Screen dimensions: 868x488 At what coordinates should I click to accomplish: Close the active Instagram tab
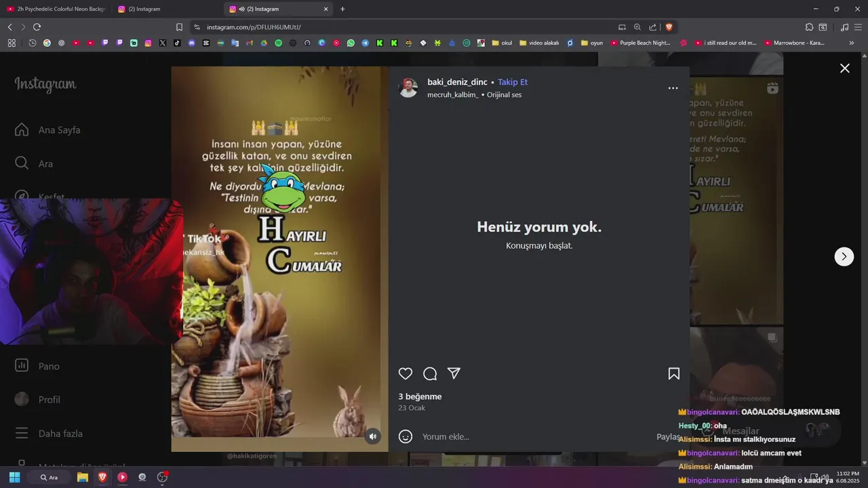(x=325, y=9)
